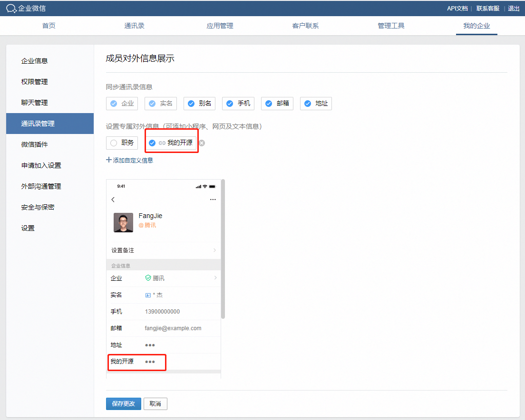
Task: Toggle the 手机 sync checkbox
Action: [x=230, y=104]
